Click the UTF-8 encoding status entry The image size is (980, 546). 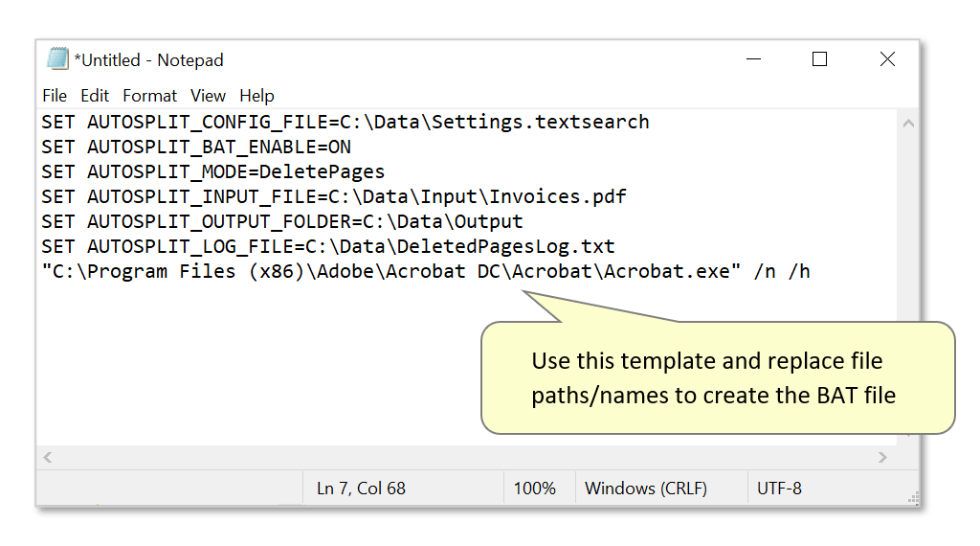[x=779, y=489]
